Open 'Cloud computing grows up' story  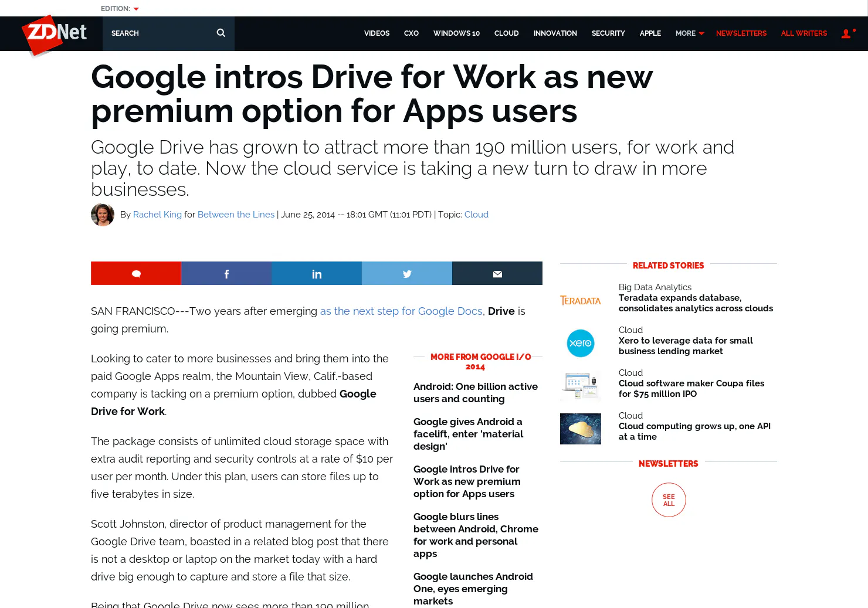click(694, 432)
